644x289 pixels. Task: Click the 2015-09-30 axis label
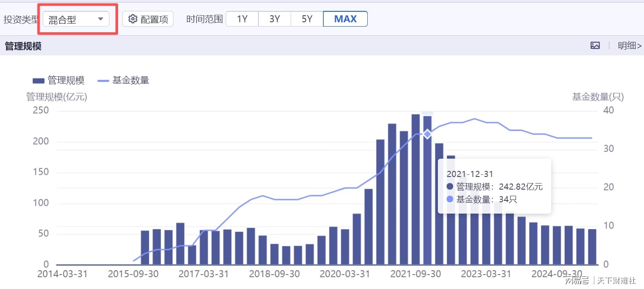[x=133, y=274]
